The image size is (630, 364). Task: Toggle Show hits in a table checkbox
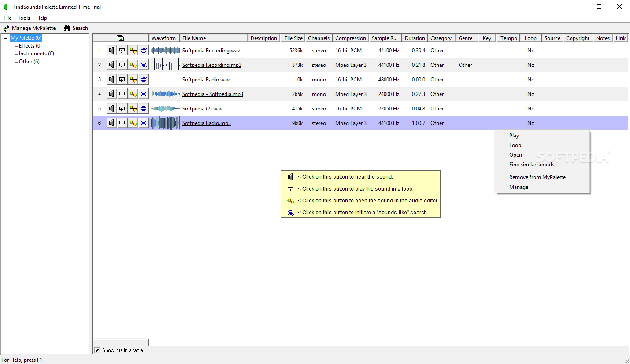click(97, 350)
